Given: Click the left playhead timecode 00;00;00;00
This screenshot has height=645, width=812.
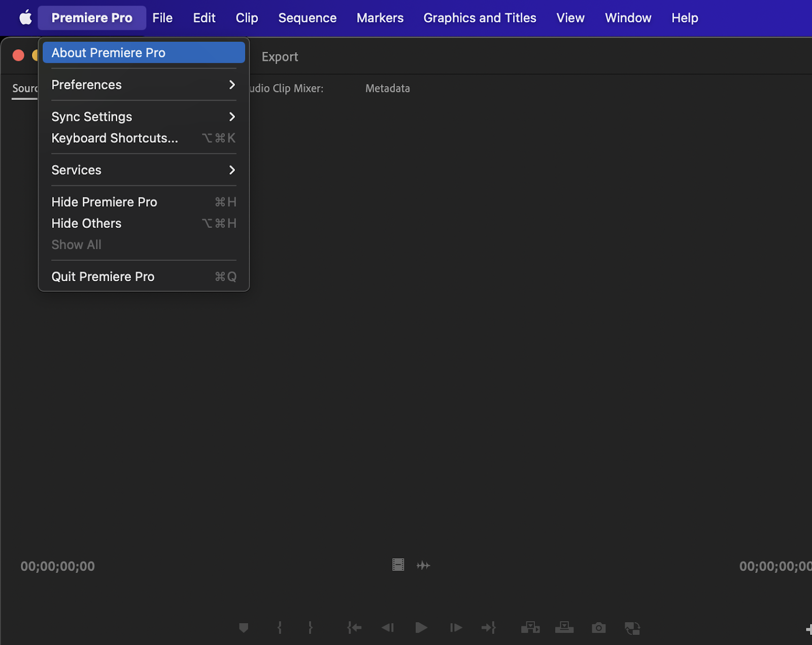Looking at the screenshot, I should tap(57, 566).
